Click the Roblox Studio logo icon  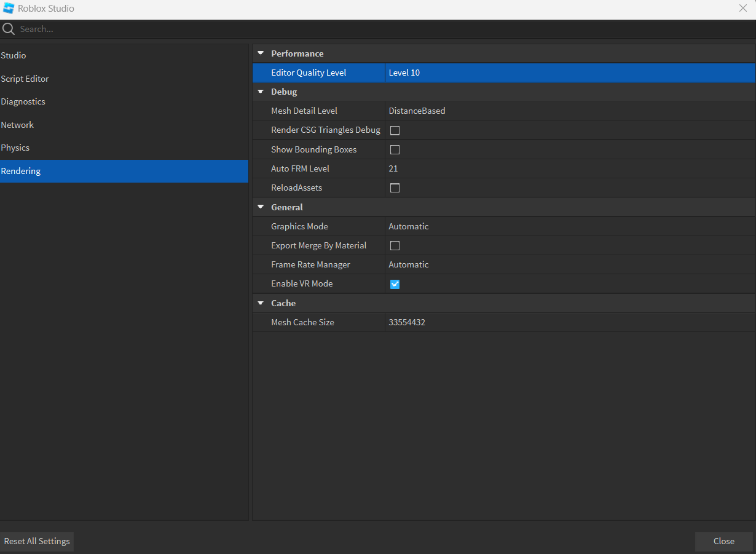coord(8,8)
